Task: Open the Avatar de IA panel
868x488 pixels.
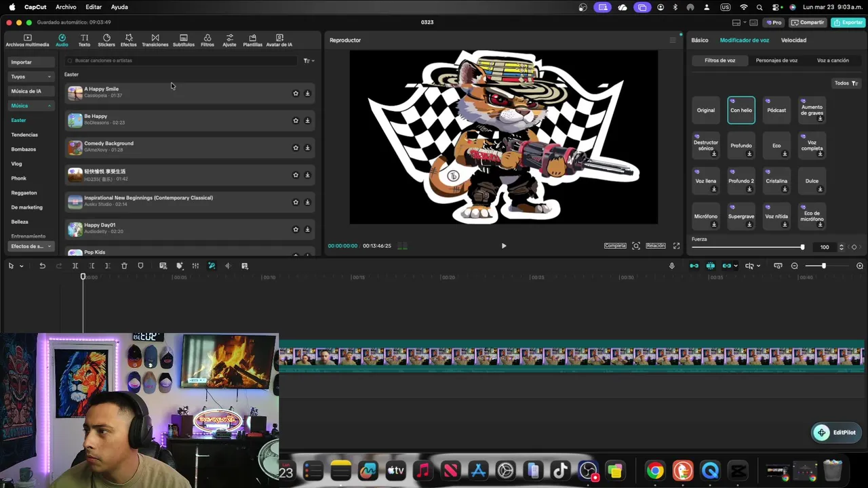Action: pyautogui.click(x=279, y=41)
